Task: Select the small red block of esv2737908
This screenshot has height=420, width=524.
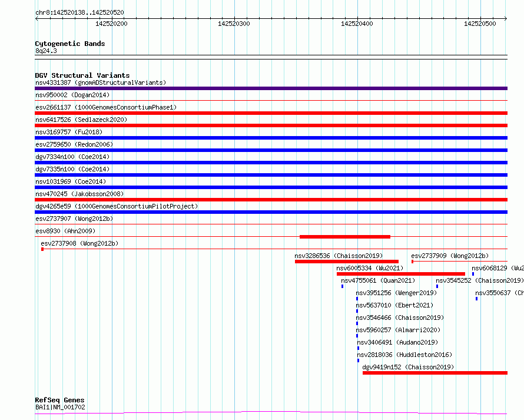Action: coord(42,249)
